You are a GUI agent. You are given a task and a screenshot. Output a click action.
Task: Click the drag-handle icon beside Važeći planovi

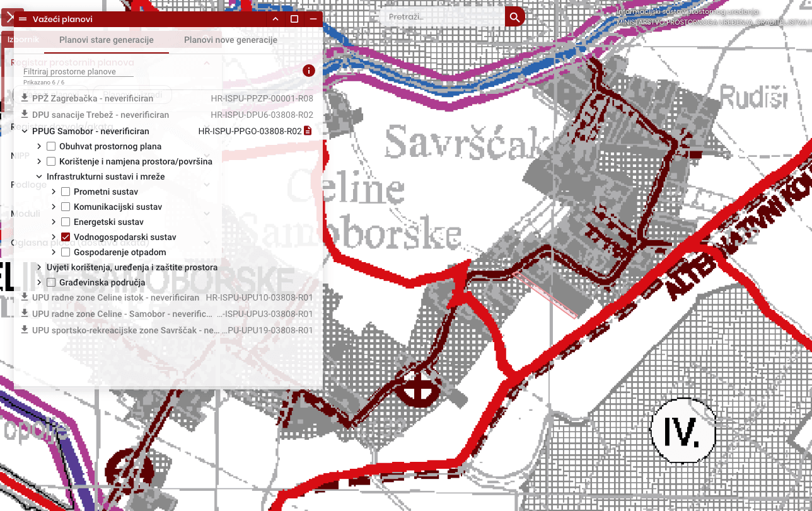click(x=23, y=19)
